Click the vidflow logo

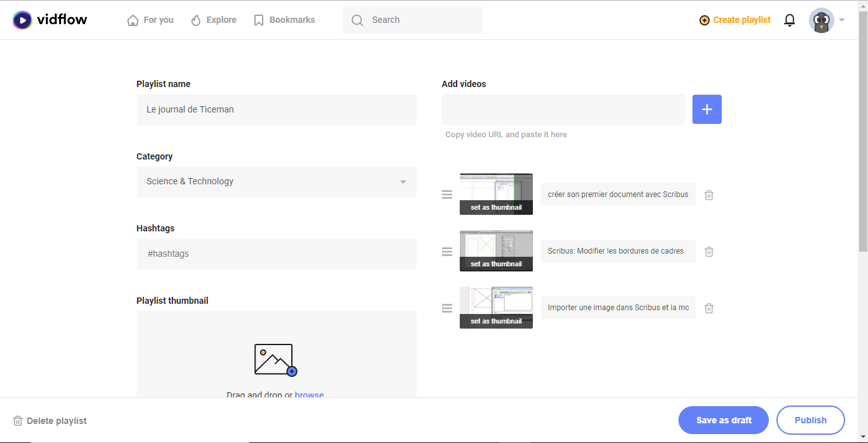click(x=50, y=20)
